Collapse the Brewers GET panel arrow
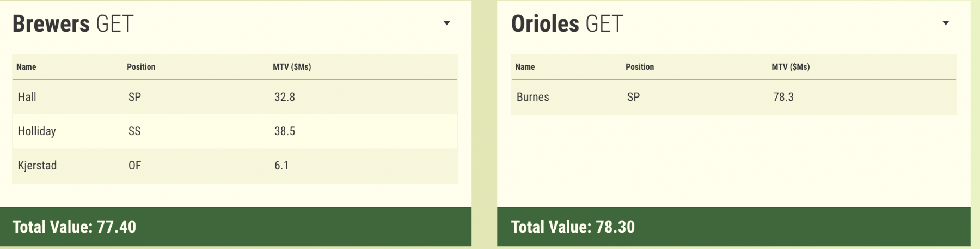 pyautogui.click(x=446, y=23)
